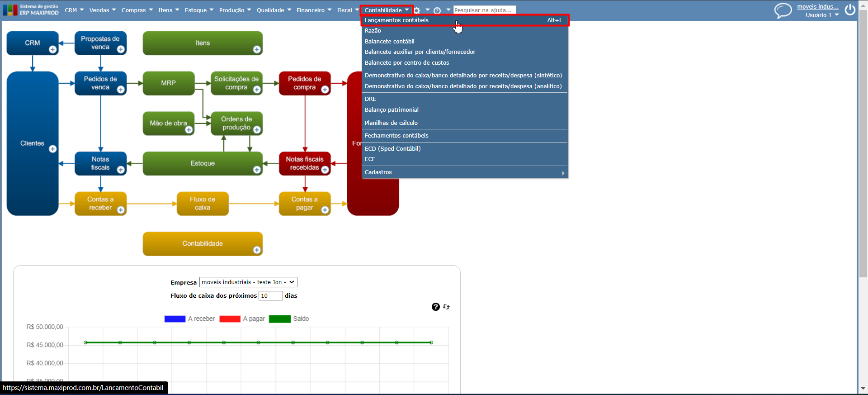Open Balancete auxiliar por cliente/fornecedor
The width and height of the screenshot is (868, 395).
coord(465,52)
